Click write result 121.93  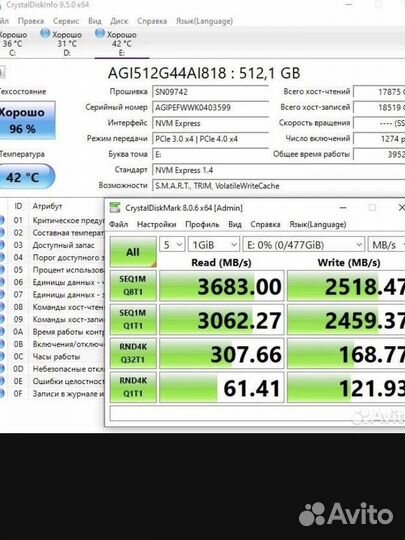click(x=346, y=387)
